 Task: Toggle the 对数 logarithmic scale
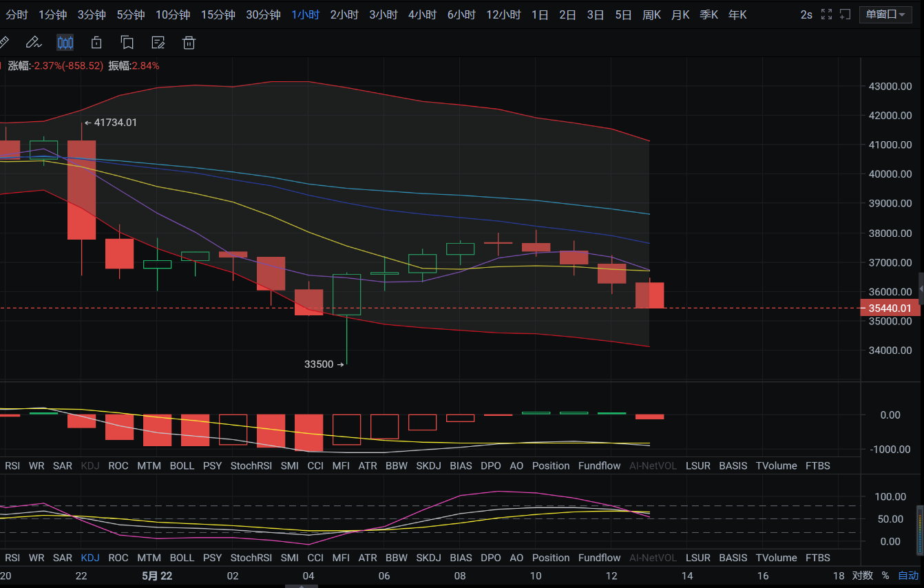coord(862,576)
